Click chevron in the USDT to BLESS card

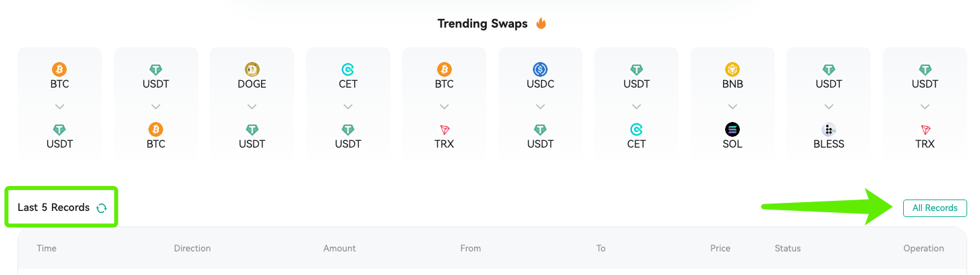(x=829, y=106)
